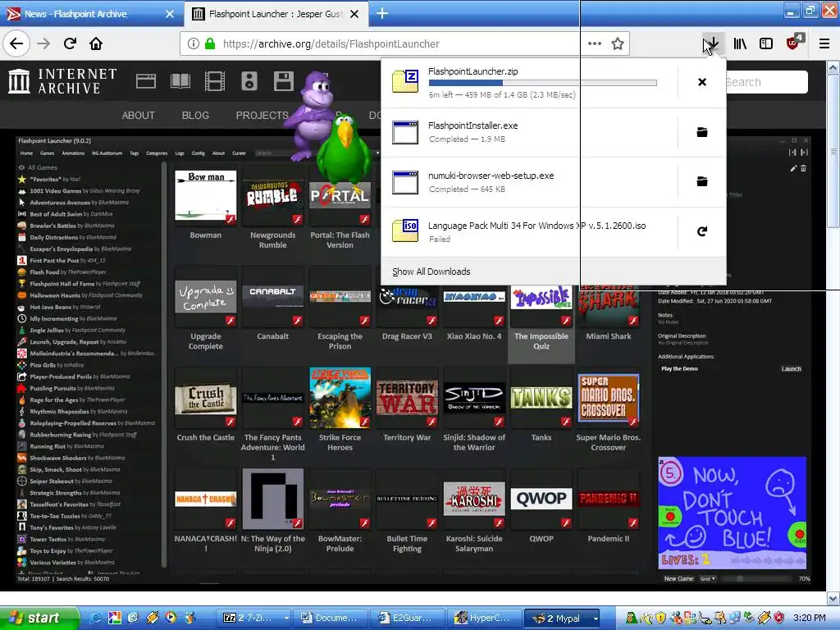Viewport: 840px width, 630px height.
Task: Open folder containing numuki-browser-web-setup.exe
Action: pyautogui.click(x=702, y=181)
